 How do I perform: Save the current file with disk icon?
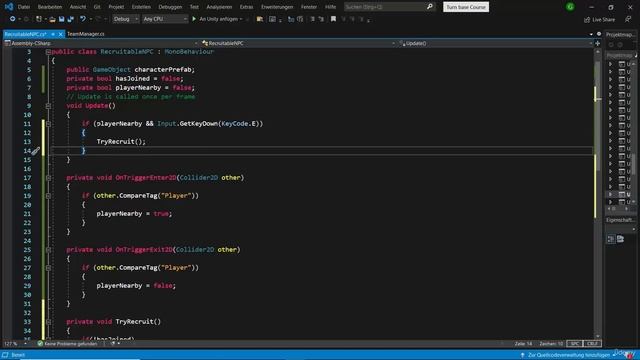(62, 19)
